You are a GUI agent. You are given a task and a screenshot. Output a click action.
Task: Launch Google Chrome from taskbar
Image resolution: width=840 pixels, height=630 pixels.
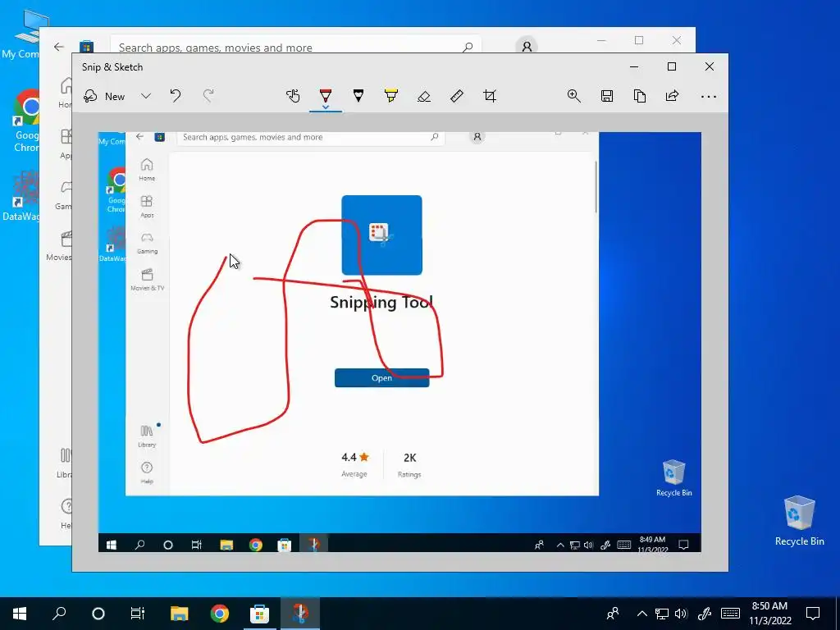click(x=220, y=614)
